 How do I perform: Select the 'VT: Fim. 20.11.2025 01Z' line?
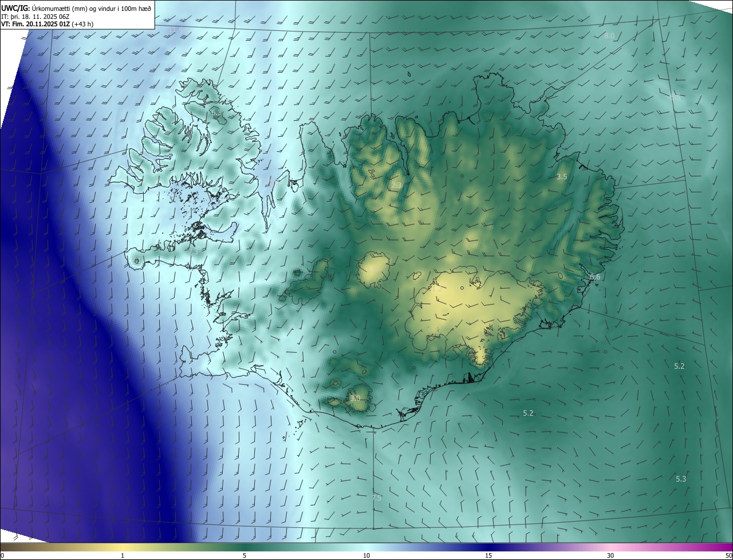click(36, 24)
